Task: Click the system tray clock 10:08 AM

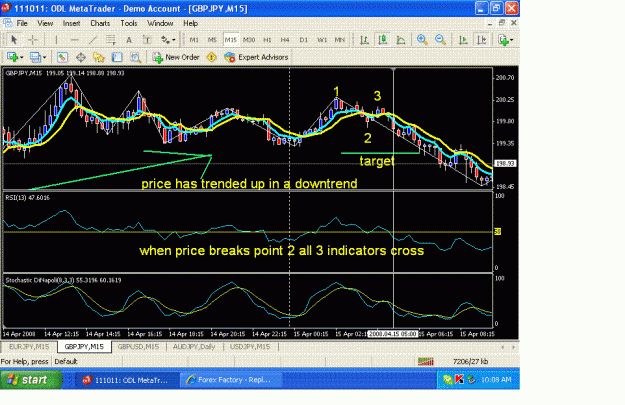Action: (496, 379)
